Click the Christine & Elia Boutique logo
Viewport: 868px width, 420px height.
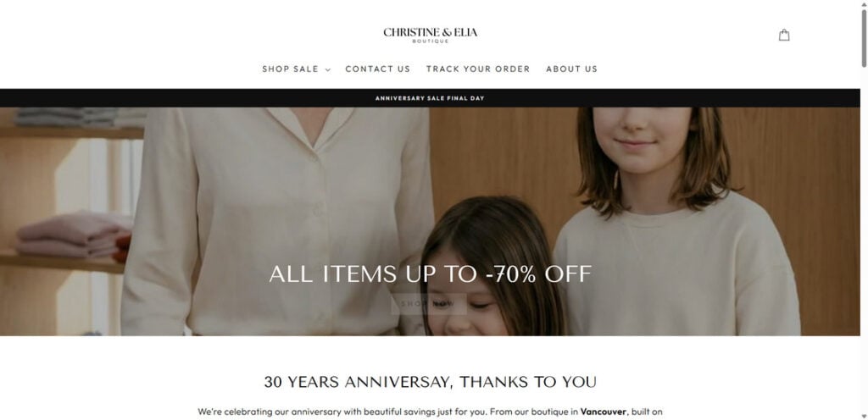[430, 35]
